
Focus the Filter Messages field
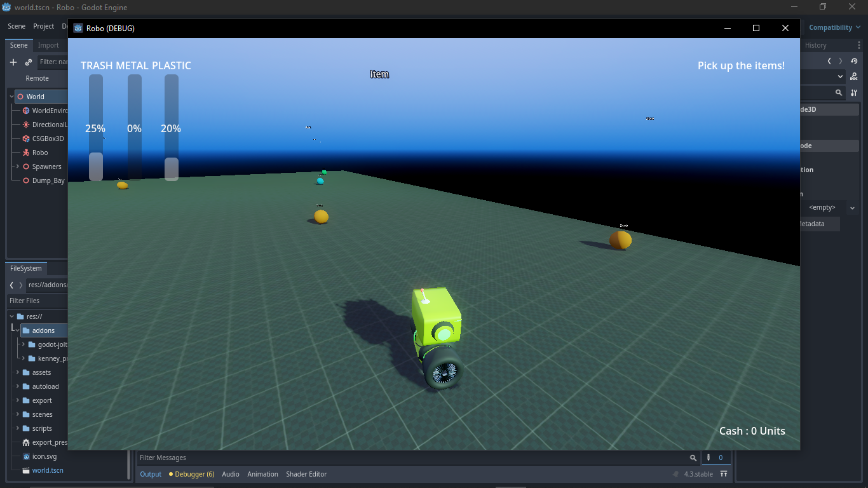coord(413,457)
